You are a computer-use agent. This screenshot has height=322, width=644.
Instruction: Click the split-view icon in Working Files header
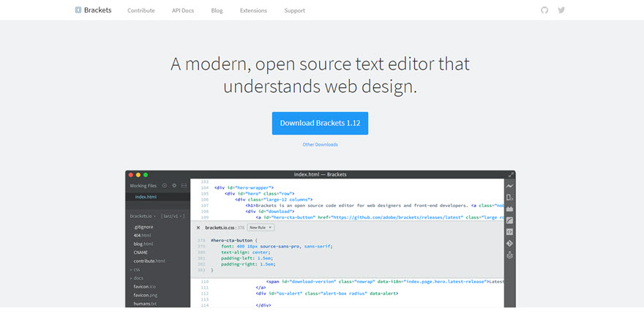[184, 186]
